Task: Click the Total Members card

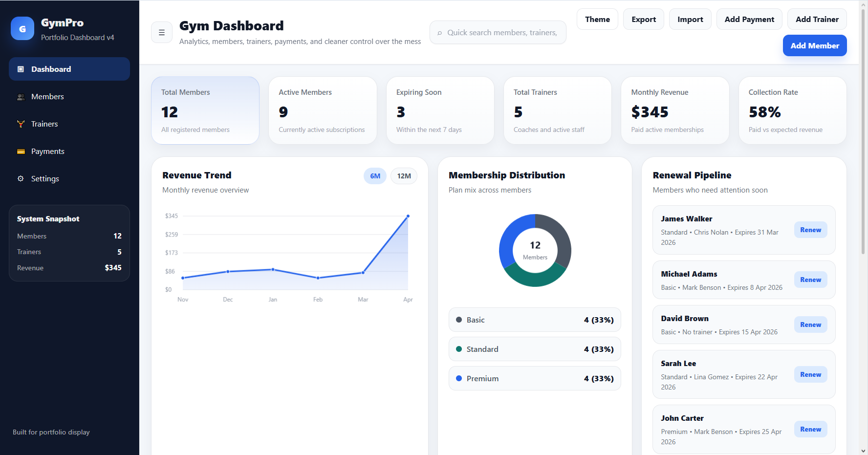Action: pos(205,110)
